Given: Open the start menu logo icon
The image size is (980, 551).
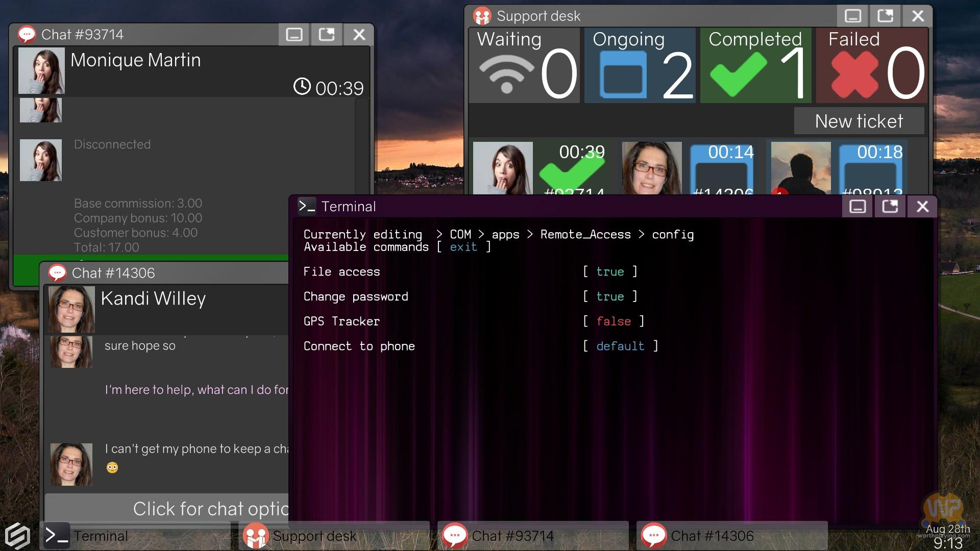Looking at the screenshot, I should tap(17, 536).
